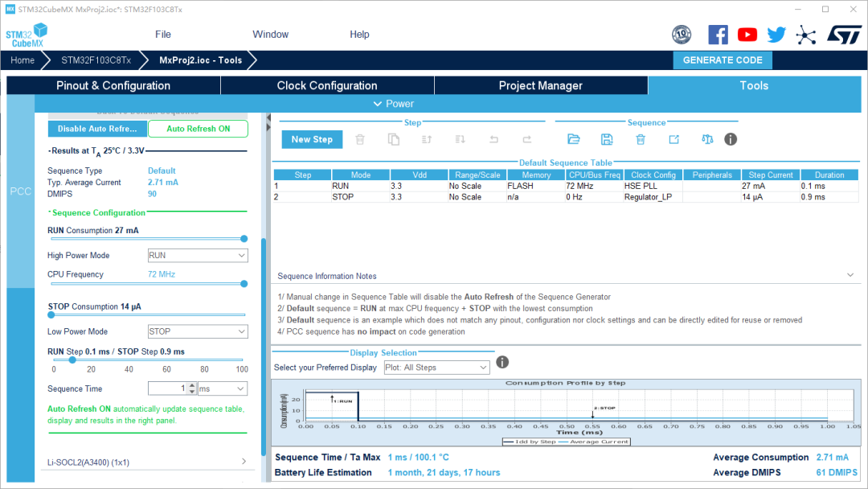Adjust the RUN Consumption slider handle
Screen dimensions: 868x489
(244, 239)
